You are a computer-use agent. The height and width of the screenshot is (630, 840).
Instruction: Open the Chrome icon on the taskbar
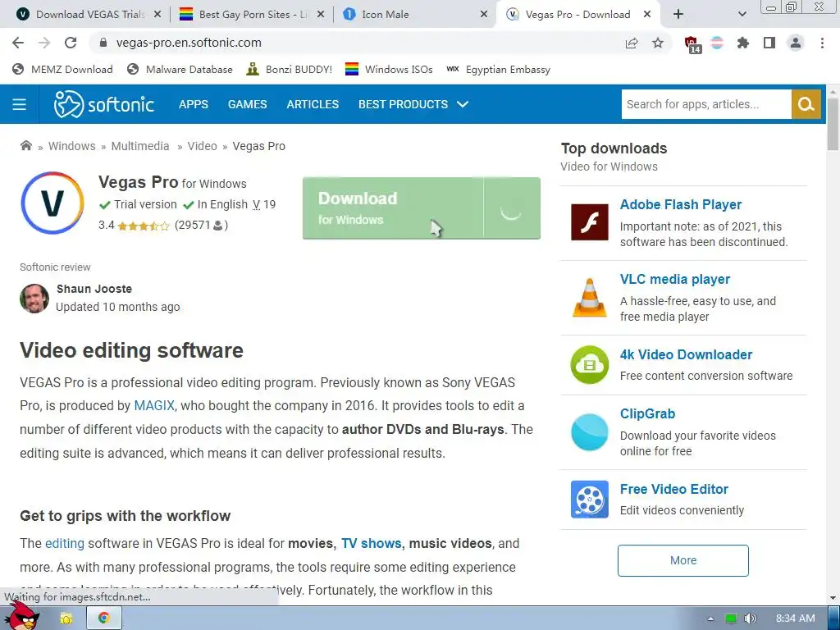(104, 618)
